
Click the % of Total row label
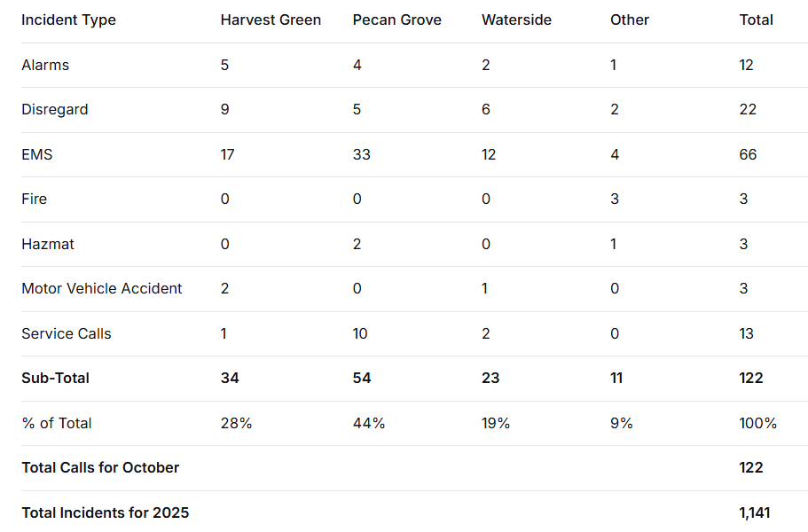coord(57,423)
